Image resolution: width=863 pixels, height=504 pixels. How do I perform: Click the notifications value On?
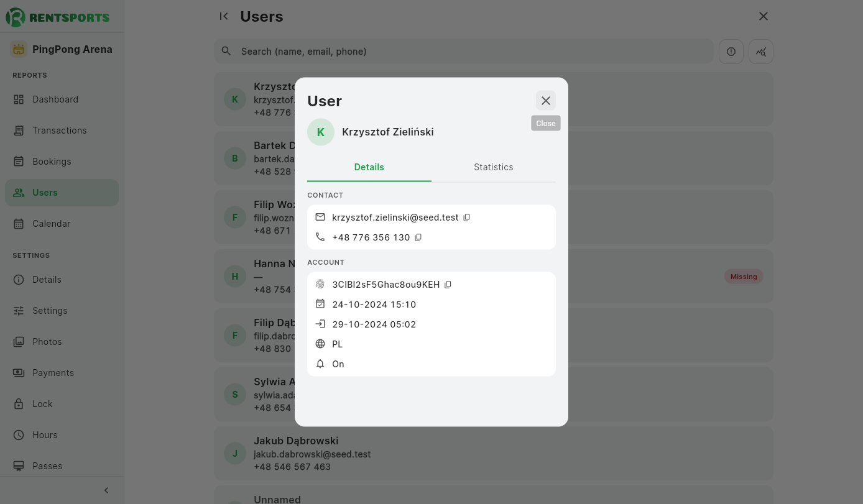[338, 364]
